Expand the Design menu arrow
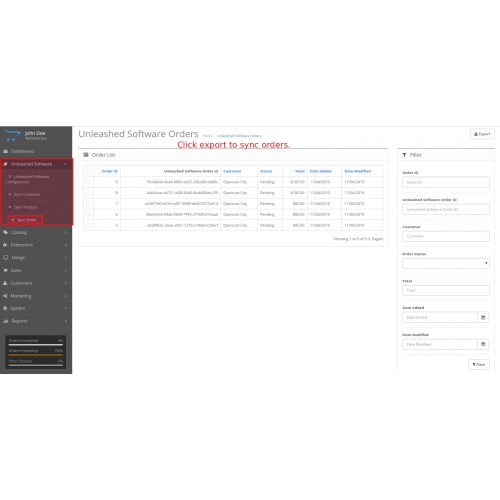Viewport: 500px width, 500px height. click(66, 258)
